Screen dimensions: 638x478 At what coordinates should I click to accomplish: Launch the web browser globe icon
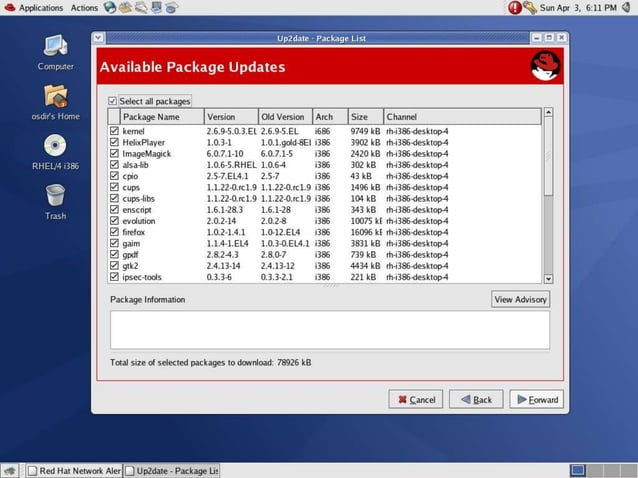[x=109, y=7]
